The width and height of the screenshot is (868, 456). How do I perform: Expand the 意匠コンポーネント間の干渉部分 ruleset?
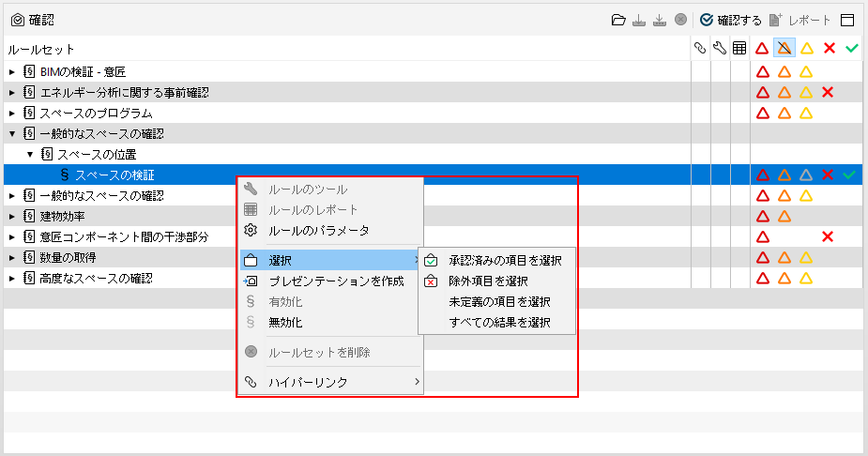tap(12, 236)
